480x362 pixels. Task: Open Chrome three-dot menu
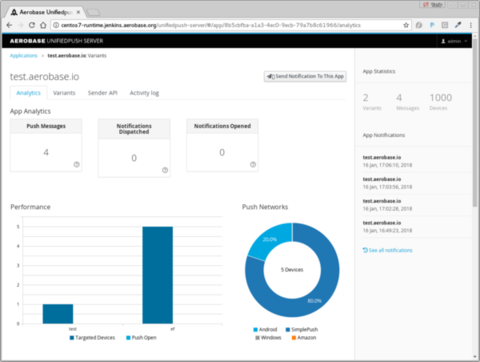point(471,25)
